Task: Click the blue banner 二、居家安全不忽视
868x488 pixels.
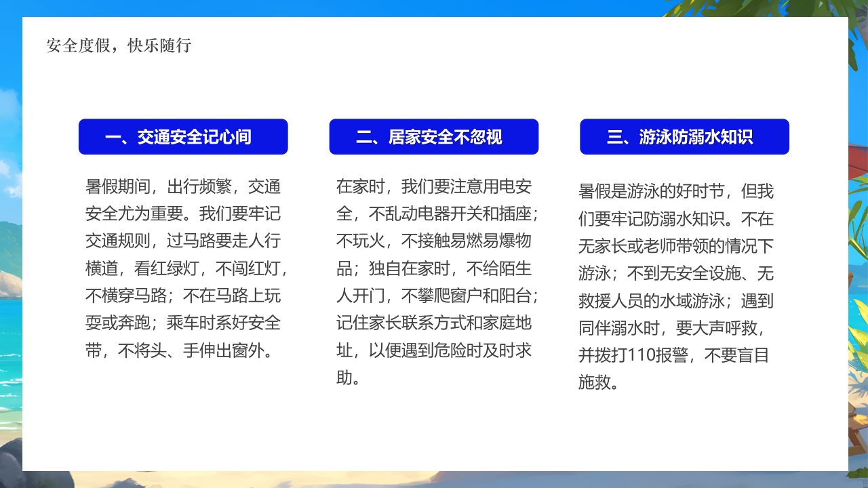Action: click(x=434, y=136)
